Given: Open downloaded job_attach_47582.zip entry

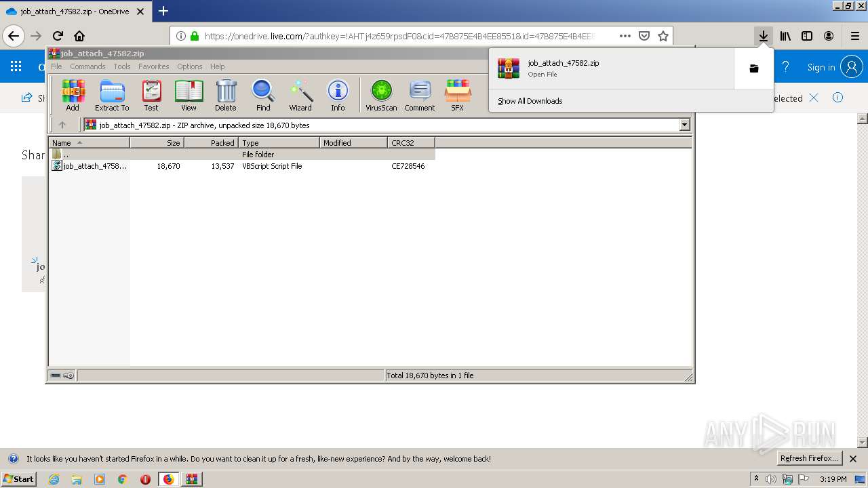Looking at the screenshot, I should (x=612, y=68).
